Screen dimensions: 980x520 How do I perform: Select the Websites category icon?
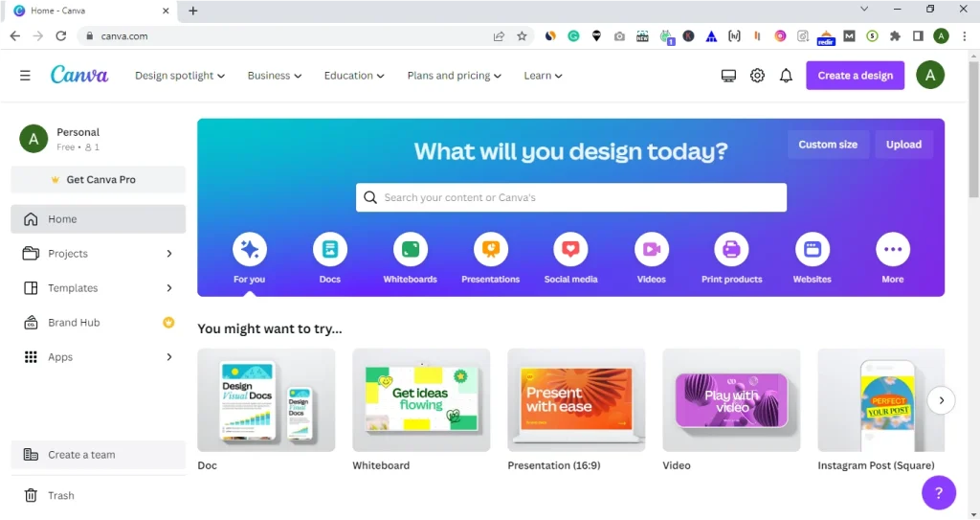(812, 250)
